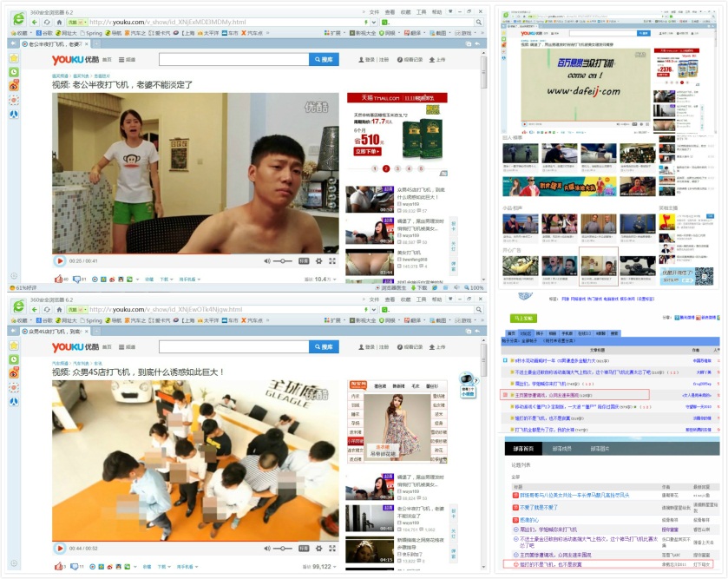Image resolution: width=728 pixels, height=579 pixels.
Task: Open comments bubble under 众男4S店打飞机 video
Action: [x=75, y=567]
